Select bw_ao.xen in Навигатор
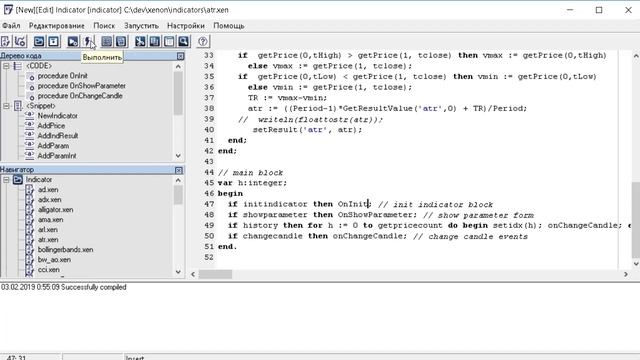This screenshot has width=640, height=360. pyautogui.click(x=54, y=260)
